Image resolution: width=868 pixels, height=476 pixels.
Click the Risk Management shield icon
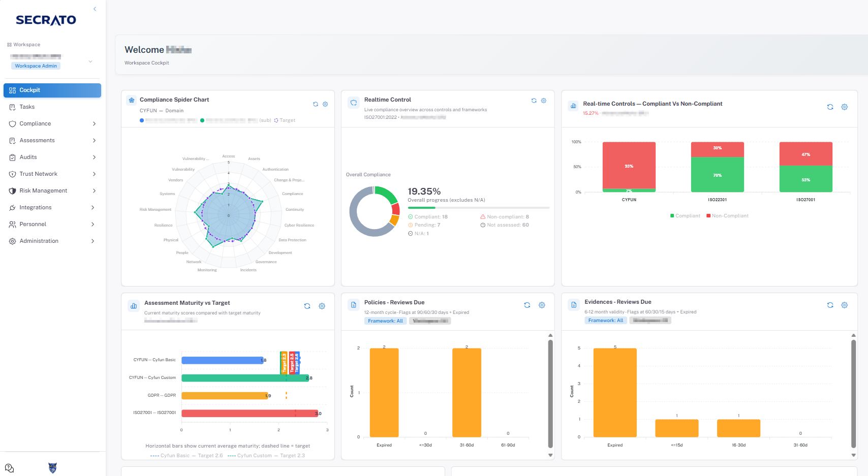click(13, 191)
